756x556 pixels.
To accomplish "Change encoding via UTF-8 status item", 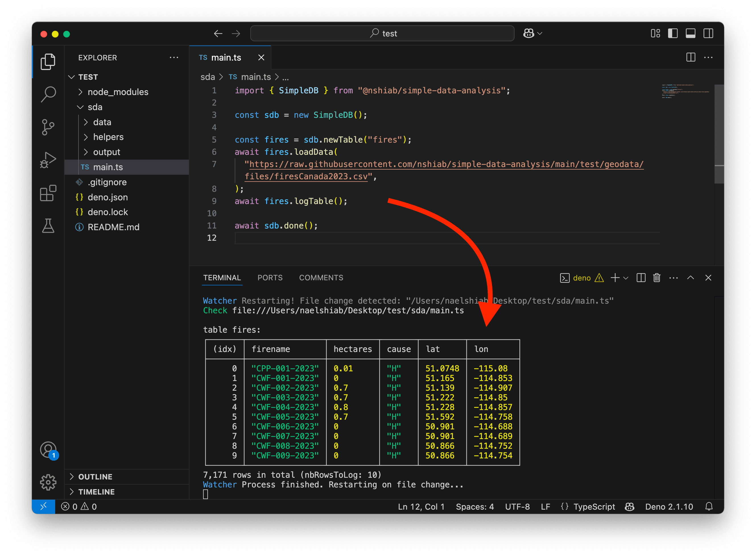I will [517, 506].
